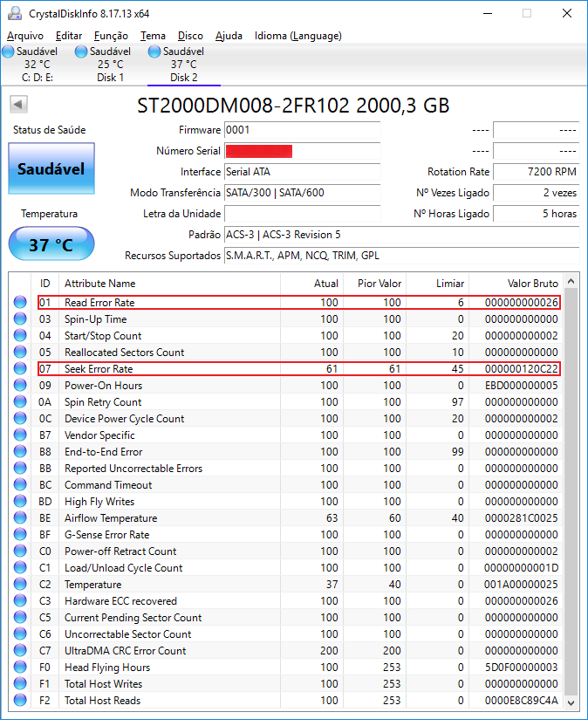The height and width of the screenshot is (726, 588).
Task: Click blue status orb of Vendor Specific row
Action: [20, 435]
